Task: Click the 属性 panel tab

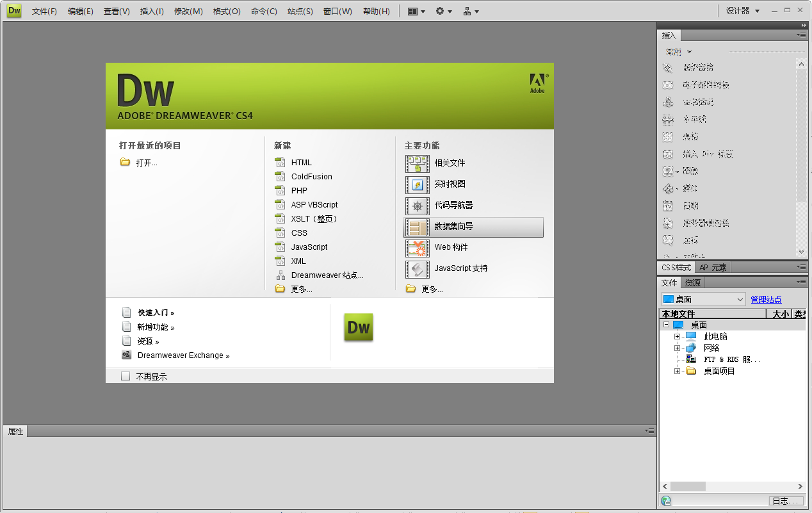Action: [x=15, y=432]
